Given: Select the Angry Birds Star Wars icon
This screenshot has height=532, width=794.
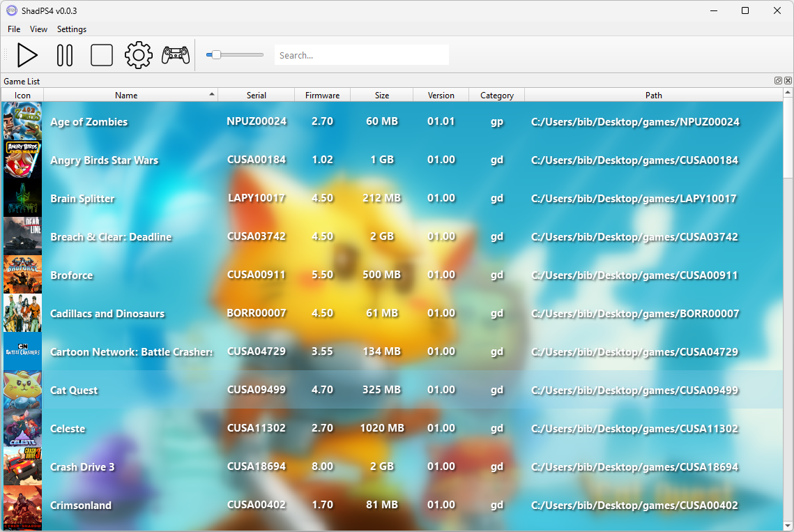Looking at the screenshot, I should (23, 160).
